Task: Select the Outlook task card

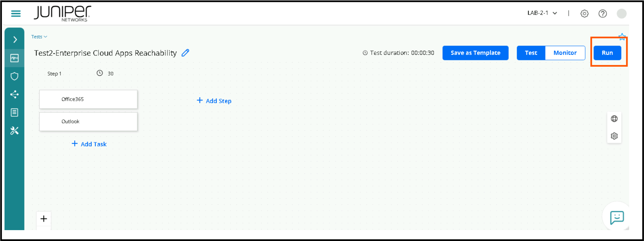Action: point(88,122)
